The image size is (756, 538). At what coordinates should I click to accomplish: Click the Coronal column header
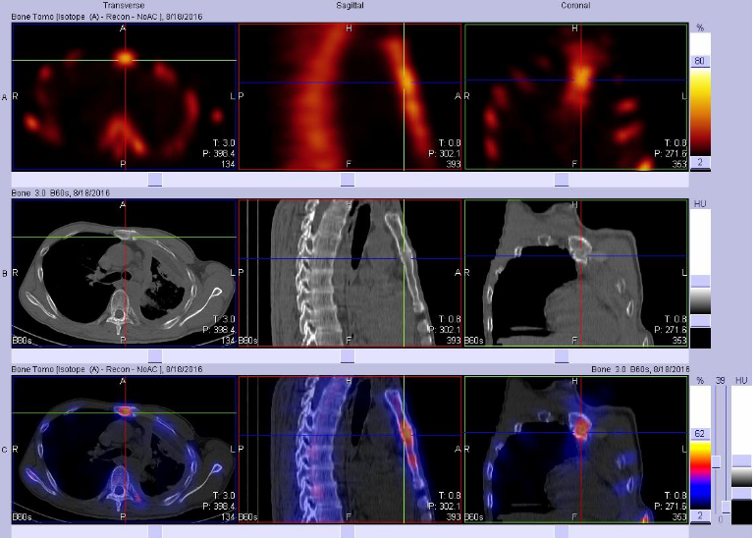pos(575,5)
